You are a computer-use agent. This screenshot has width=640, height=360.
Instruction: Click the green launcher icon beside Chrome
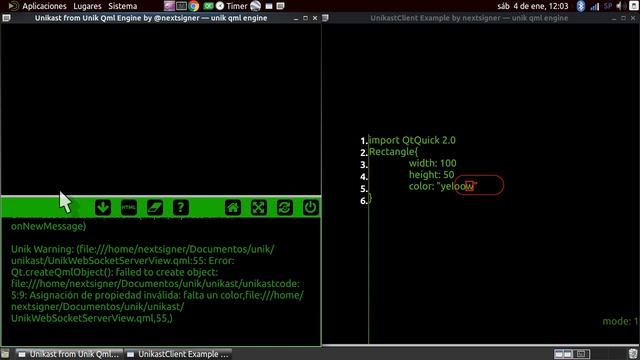(208, 6)
